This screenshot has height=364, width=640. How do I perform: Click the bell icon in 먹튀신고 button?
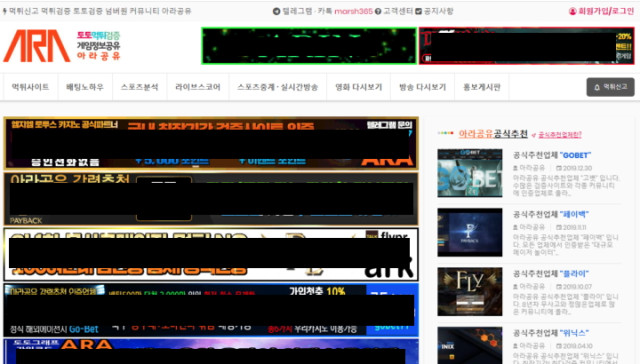(x=597, y=87)
